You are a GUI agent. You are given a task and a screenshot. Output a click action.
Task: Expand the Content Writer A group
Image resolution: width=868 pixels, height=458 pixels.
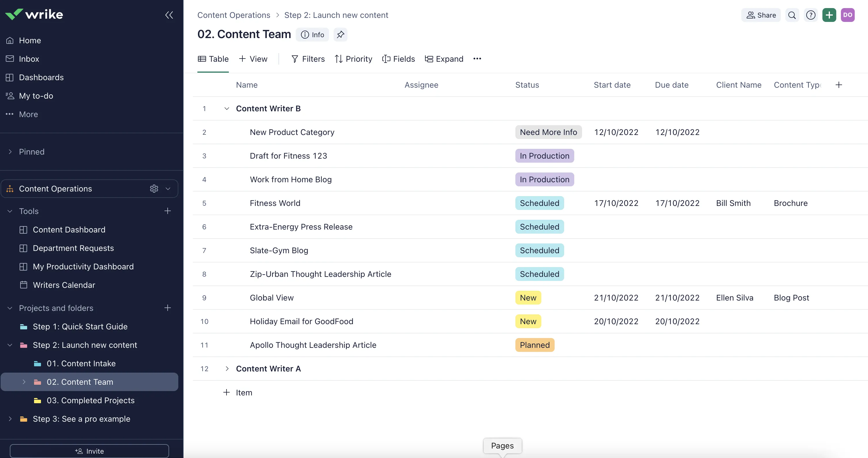[x=227, y=369]
